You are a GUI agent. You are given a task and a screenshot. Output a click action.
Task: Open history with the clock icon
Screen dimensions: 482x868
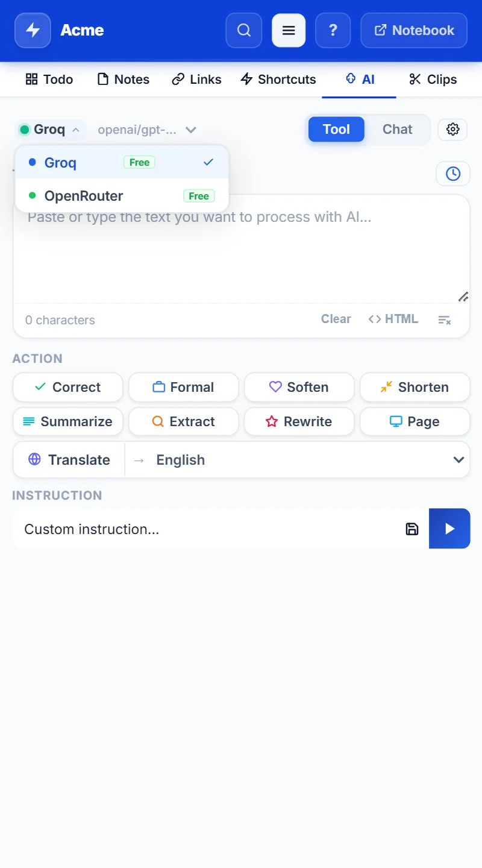(452, 174)
